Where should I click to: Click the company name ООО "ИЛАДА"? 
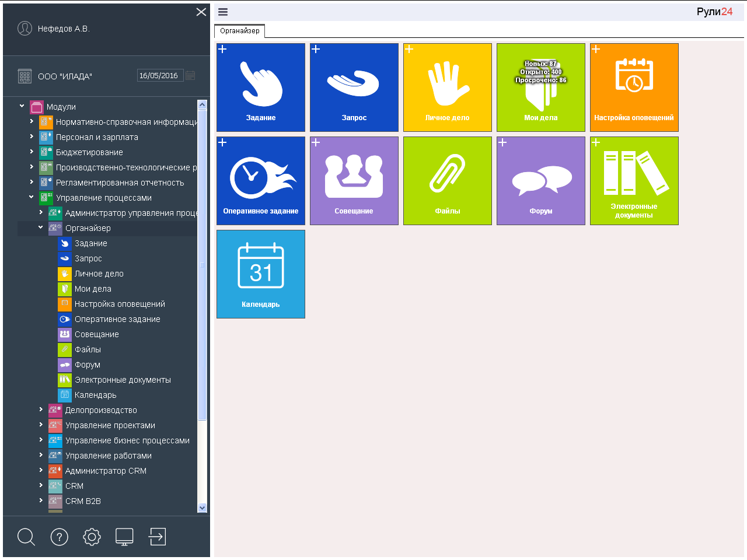(65, 76)
